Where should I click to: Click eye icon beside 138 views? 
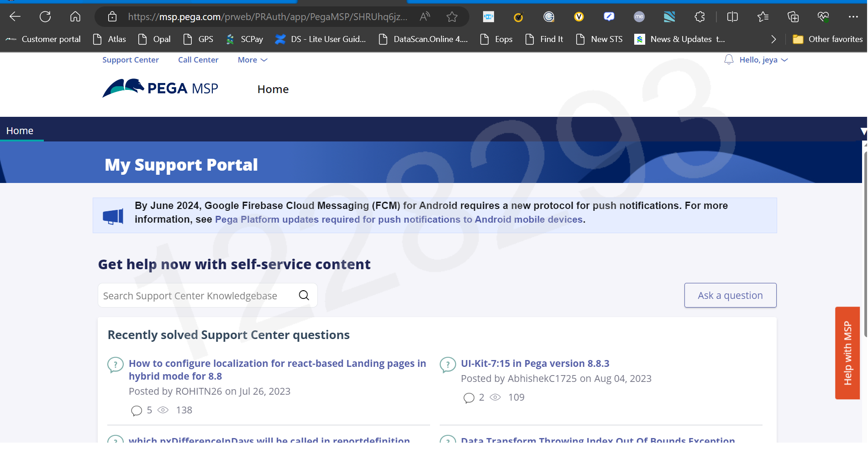click(163, 410)
